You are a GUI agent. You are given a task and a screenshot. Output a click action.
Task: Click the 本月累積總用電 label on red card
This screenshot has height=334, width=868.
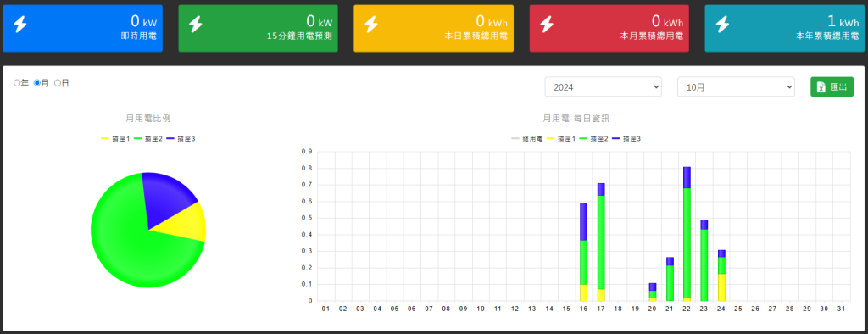pos(652,36)
